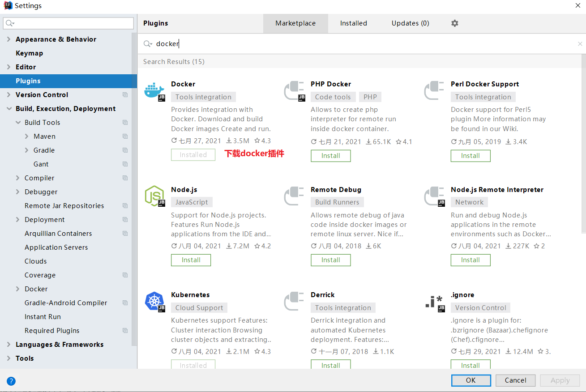Switch to the Installed tab
This screenshot has width=586, height=392.
click(x=354, y=23)
